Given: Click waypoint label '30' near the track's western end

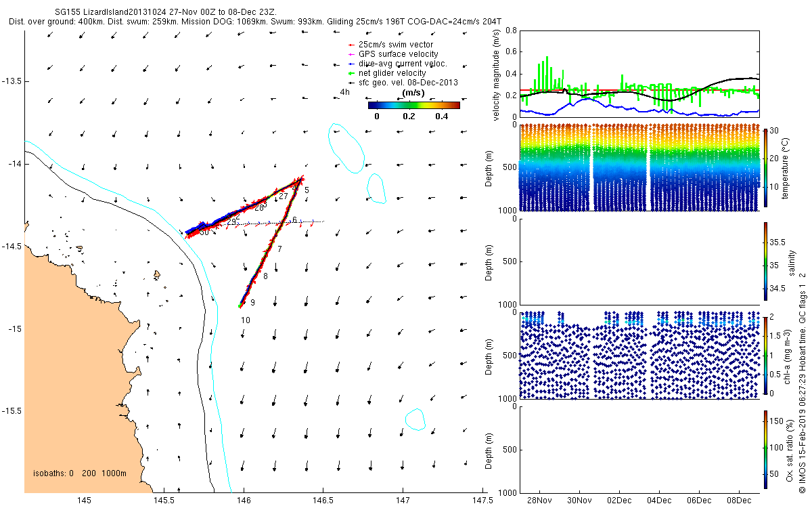Looking at the screenshot, I should point(204,232).
